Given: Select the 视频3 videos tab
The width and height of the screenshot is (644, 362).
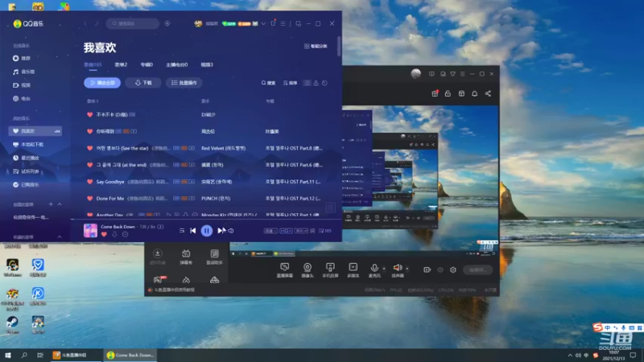Looking at the screenshot, I should (207, 65).
